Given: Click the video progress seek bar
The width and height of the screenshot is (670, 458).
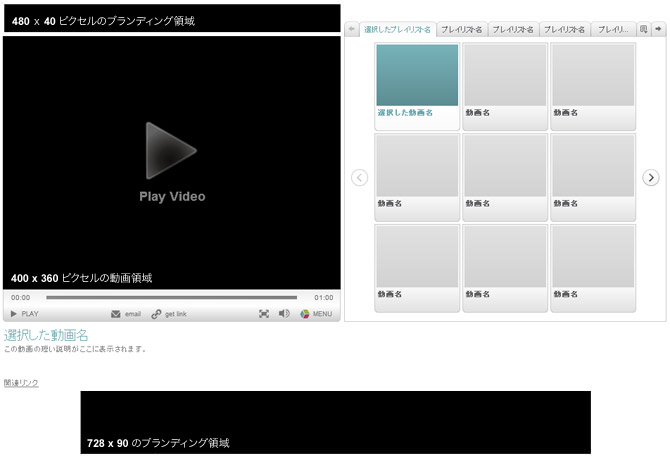Looking at the screenshot, I should [x=171, y=297].
